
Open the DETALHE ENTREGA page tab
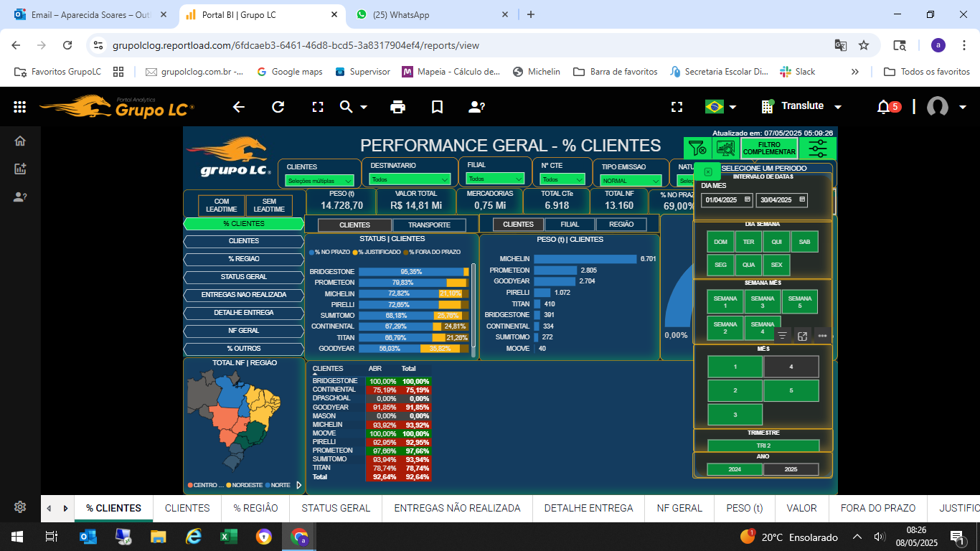coord(589,508)
